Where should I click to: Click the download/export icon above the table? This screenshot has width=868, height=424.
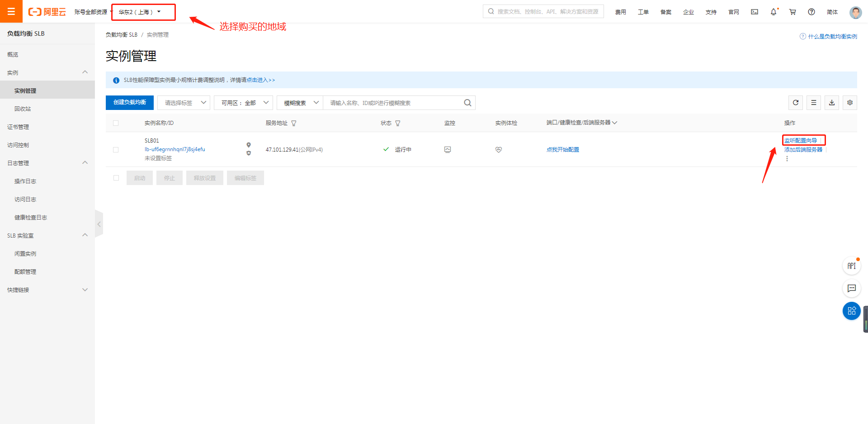click(832, 103)
